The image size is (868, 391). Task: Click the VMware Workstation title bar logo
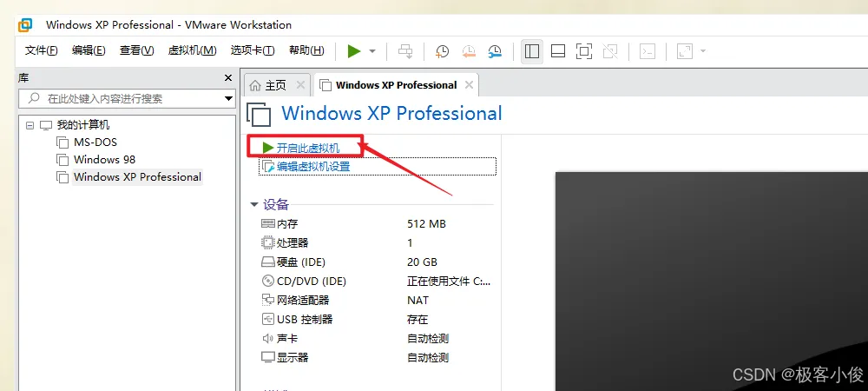pyautogui.click(x=25, y=25)
